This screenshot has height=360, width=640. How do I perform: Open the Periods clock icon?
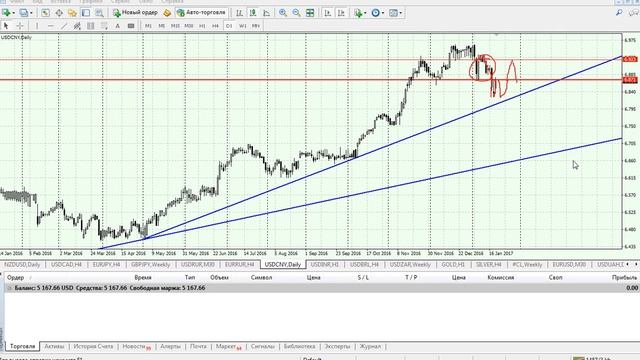[x=376, y=13]
